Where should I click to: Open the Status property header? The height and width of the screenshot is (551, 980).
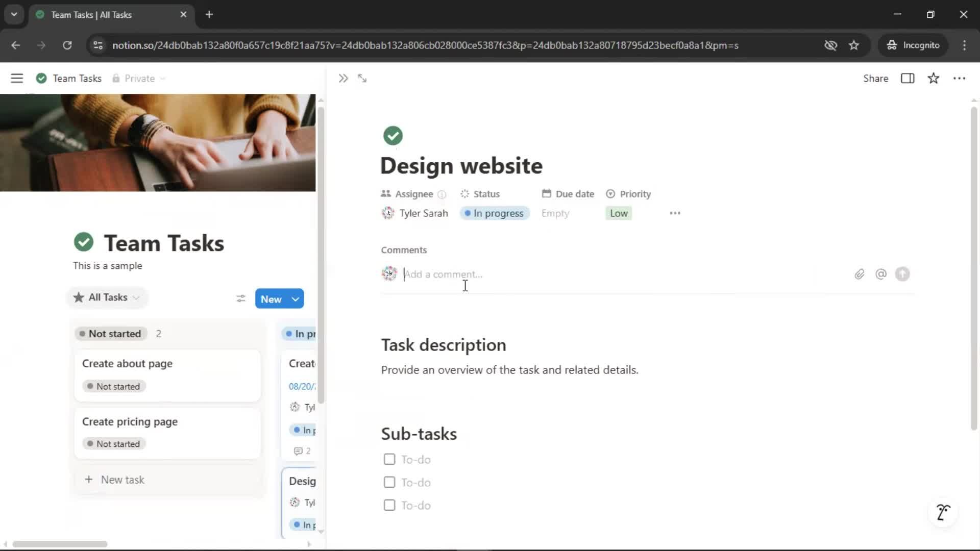click(x=480, y=194)
